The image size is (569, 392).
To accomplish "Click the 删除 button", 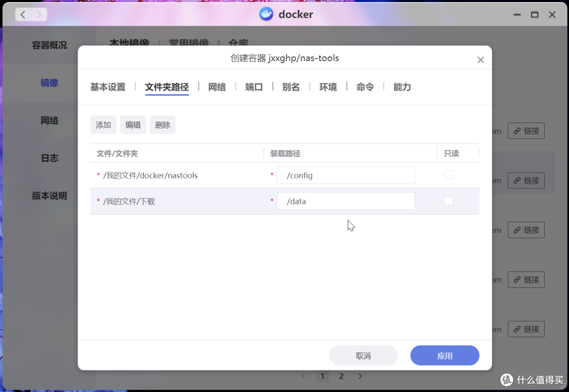I will click(x=163, y=125).
